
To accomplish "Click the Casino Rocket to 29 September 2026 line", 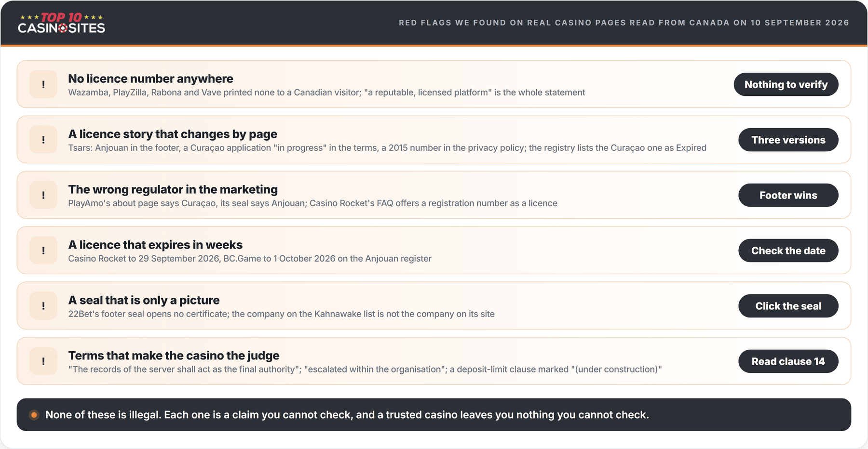I will (x=250, y=259).
